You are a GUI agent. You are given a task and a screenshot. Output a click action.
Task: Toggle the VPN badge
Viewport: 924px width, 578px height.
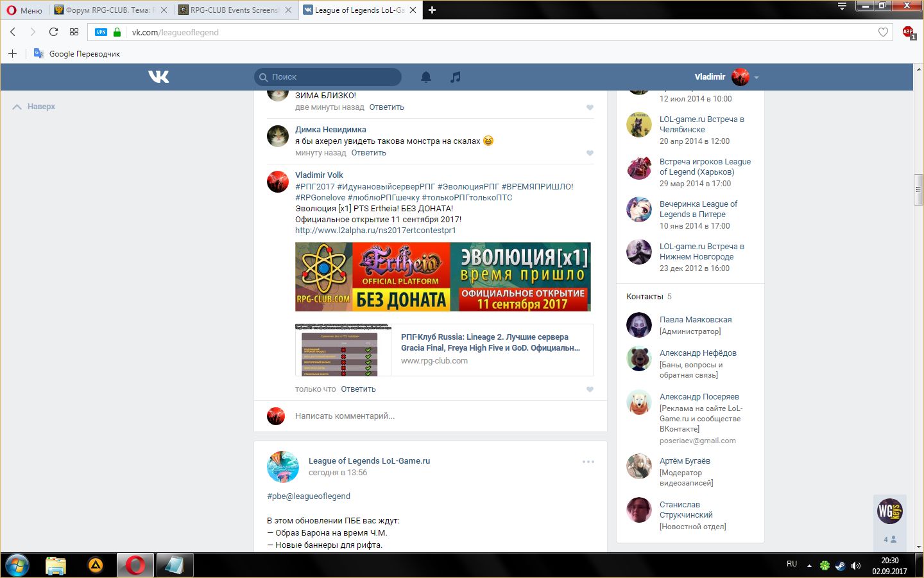101,32
